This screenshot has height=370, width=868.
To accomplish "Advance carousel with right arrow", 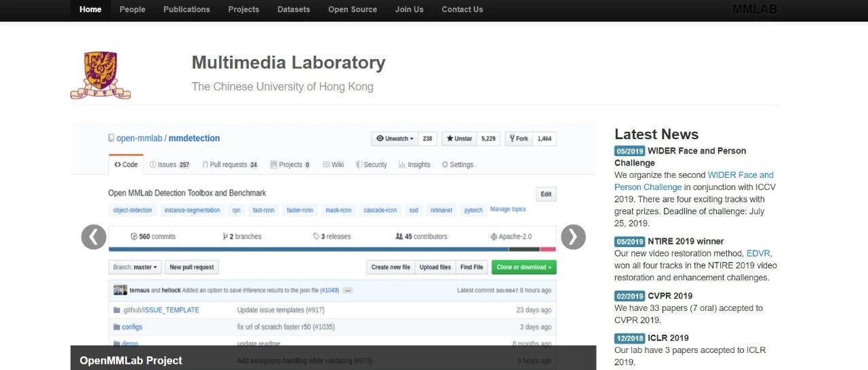I will (573, 237).
